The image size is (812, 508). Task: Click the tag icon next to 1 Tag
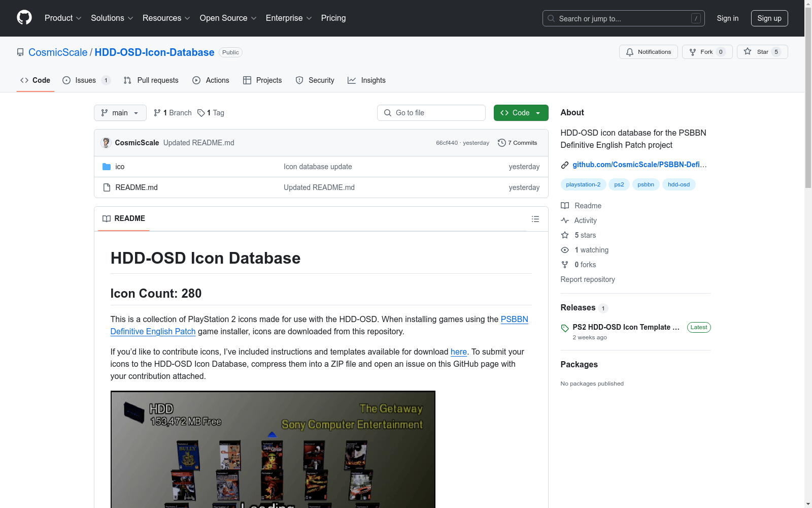[201, 113]
